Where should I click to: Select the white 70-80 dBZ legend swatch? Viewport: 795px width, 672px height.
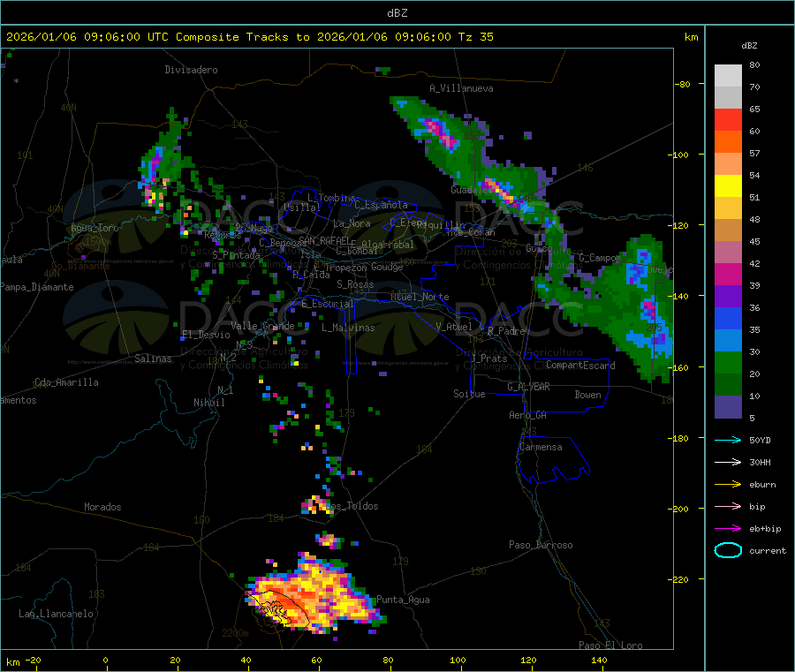point(728,76)
